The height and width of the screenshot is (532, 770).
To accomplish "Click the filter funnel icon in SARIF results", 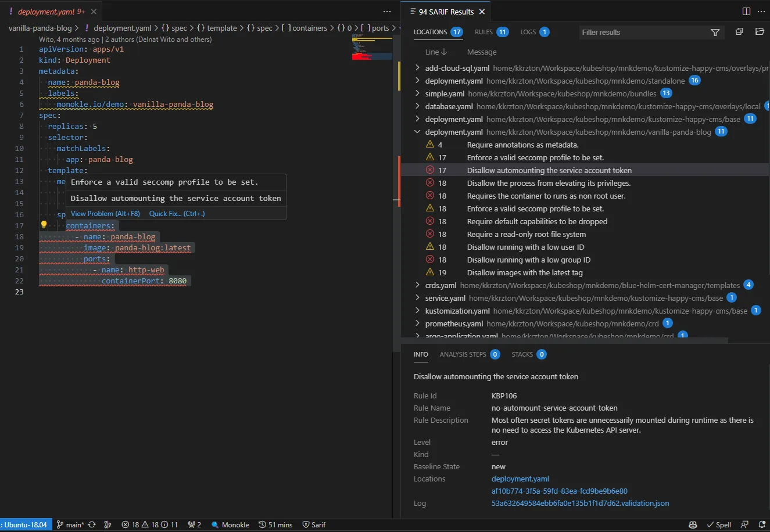I will tap(715, 33).
